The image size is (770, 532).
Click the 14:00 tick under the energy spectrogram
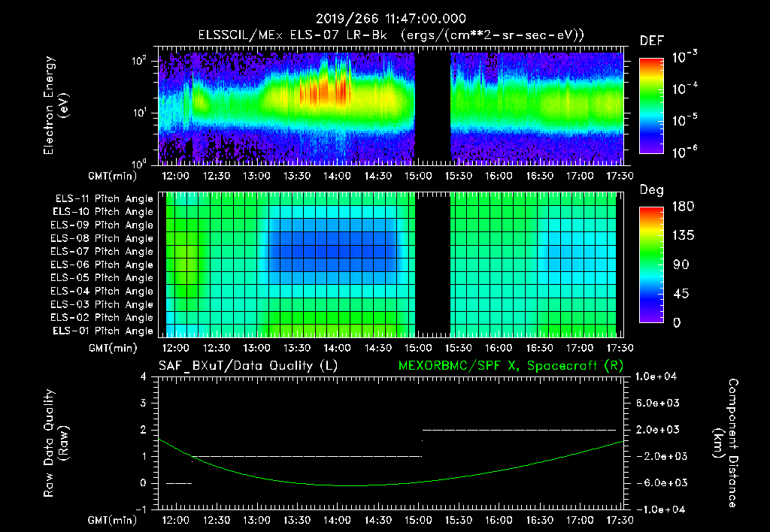pyautogui.click(x=337, y=176)
